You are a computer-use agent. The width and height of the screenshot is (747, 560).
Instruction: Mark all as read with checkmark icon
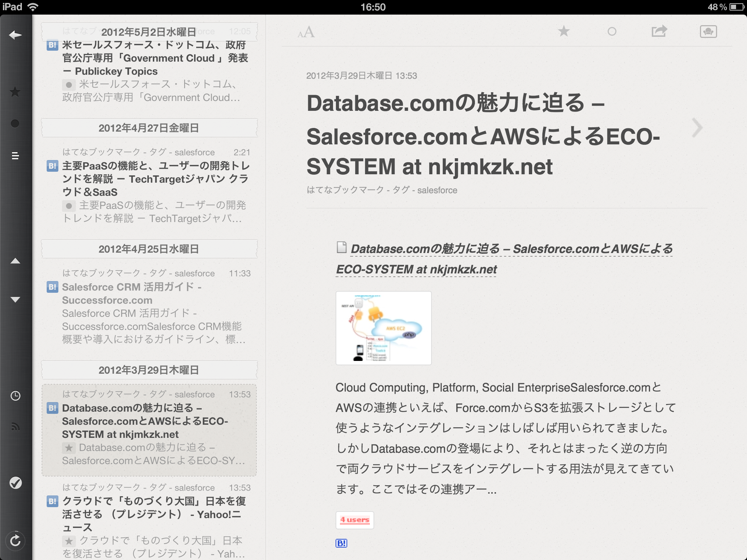(15, 483)
